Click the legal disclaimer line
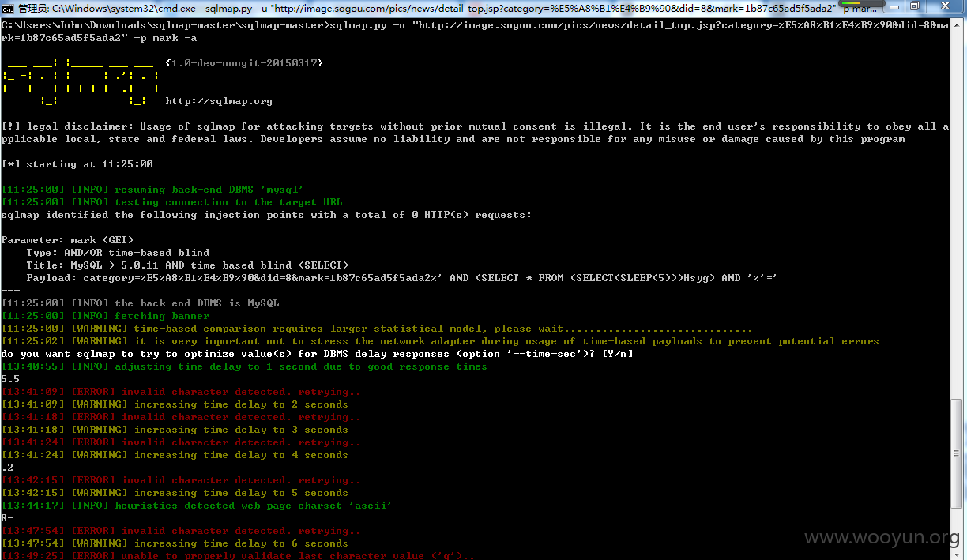This screenshot has width=967, height=560. tap(475, 133)
